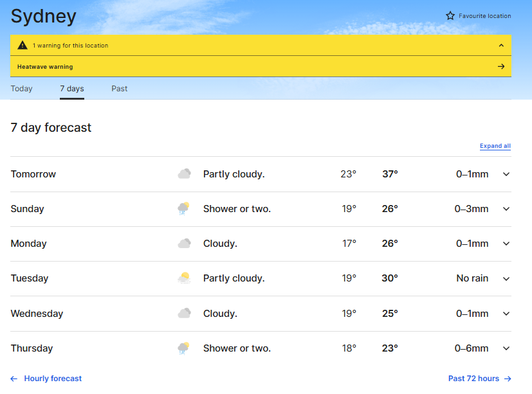Expand Thursday's forecast row chevron
This screenshot has height=394, width=532.
coord(506,348)
